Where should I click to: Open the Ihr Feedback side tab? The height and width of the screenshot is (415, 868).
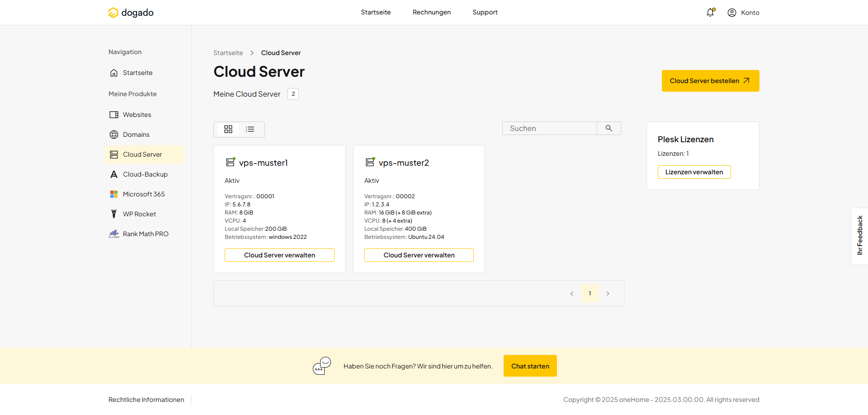coord(859,236)
